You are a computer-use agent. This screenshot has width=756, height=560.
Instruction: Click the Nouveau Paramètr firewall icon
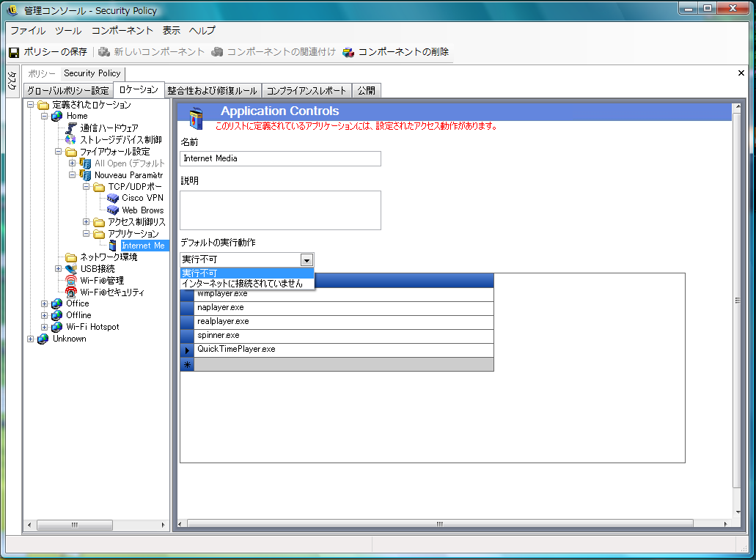85,175
